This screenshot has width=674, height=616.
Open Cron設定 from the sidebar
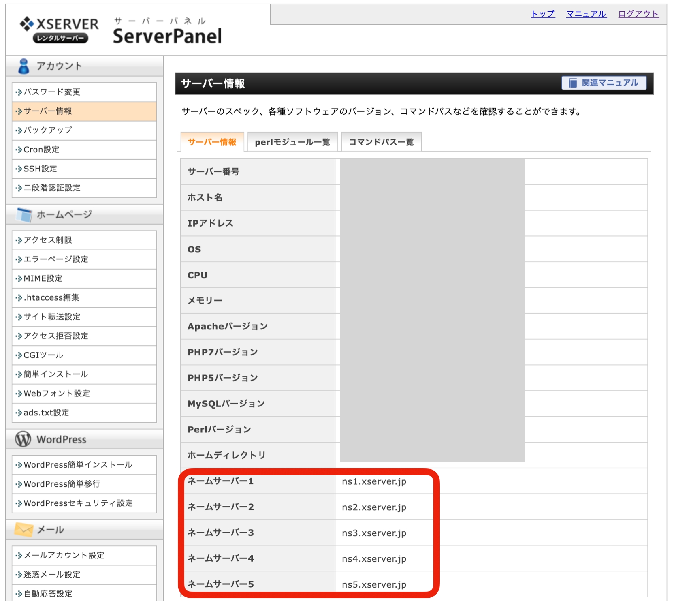click(x=41, y=150)
